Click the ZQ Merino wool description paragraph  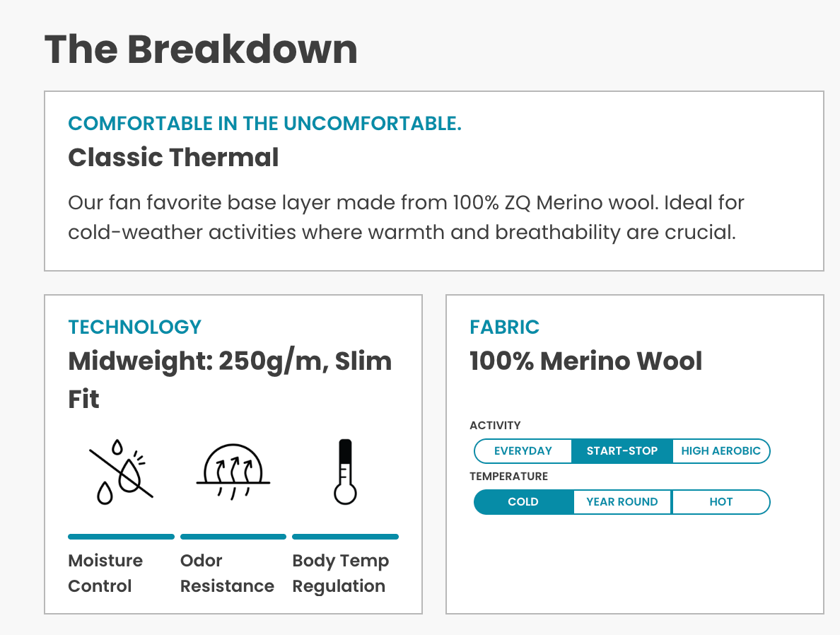click(406, 217)
